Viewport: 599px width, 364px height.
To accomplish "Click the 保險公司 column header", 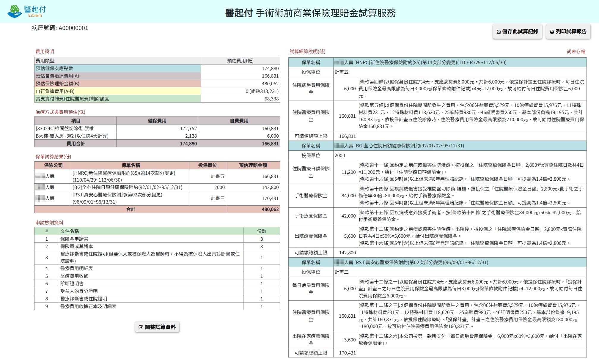I will 53,165.
